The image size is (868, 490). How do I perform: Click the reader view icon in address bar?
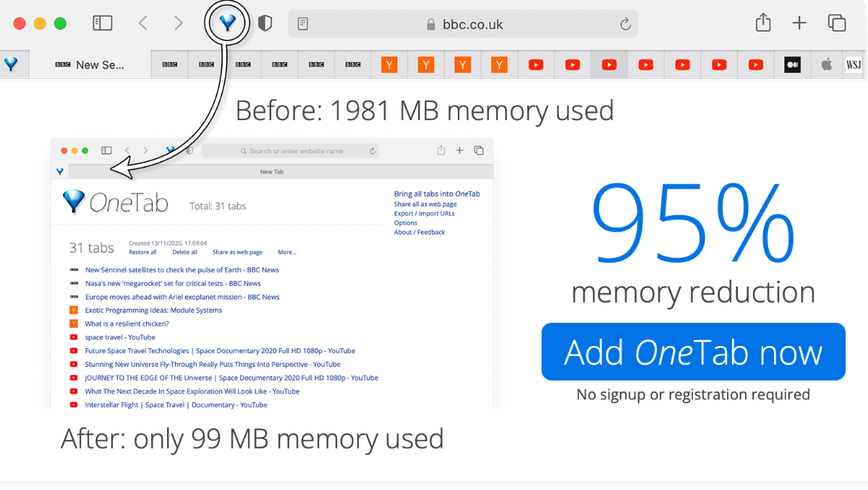click(303, 24)
